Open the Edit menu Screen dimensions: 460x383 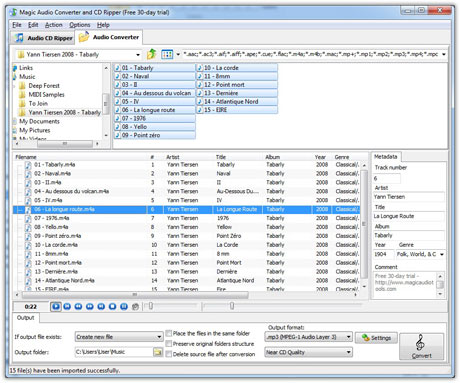[x=33, y=25]
